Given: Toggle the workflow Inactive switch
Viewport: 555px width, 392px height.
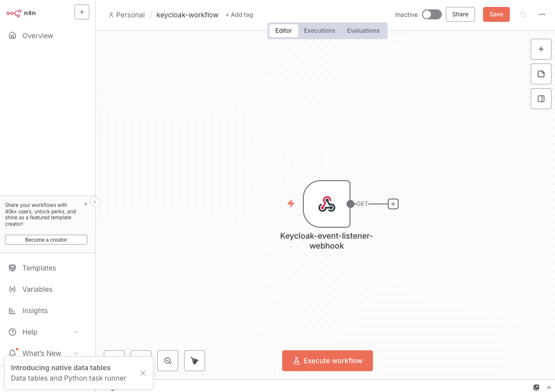Looking at the screenshot, I should [x=431, y=14].
